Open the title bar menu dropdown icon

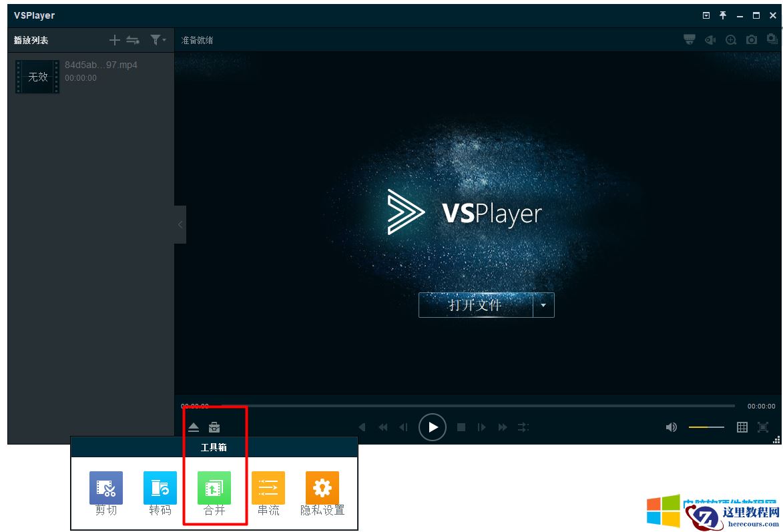click(706, 15)
